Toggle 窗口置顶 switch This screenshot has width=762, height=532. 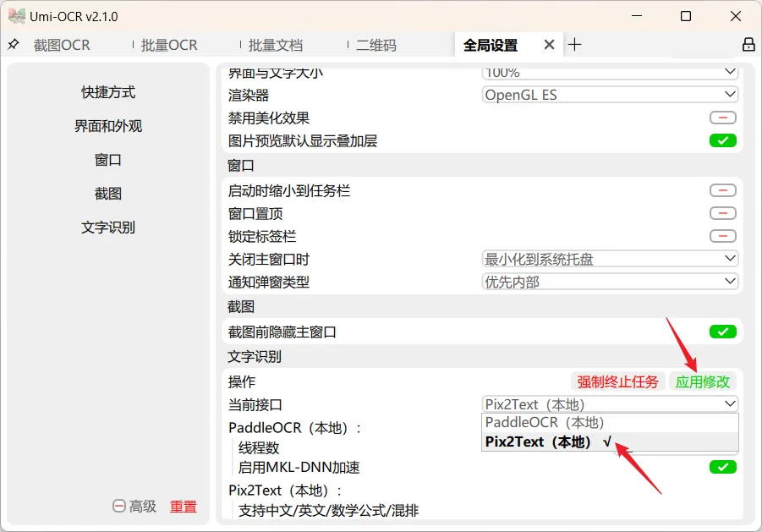pos(722,213)
